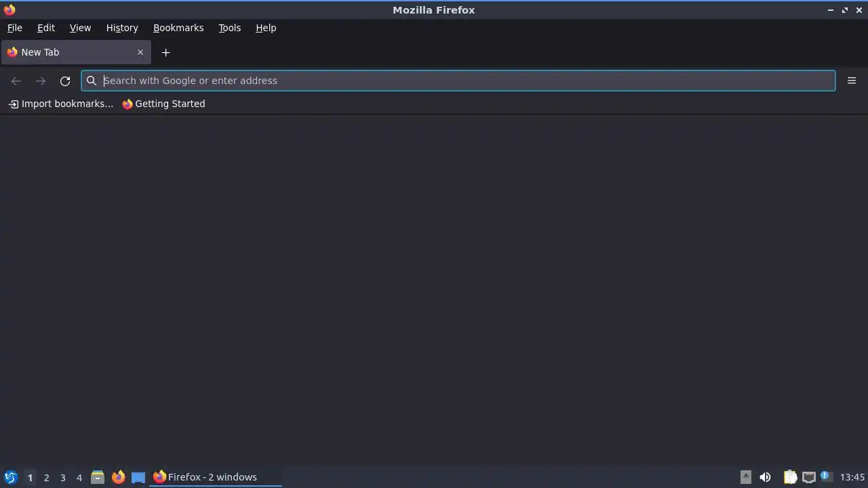Open a new tab with plus button

point(165,52)
